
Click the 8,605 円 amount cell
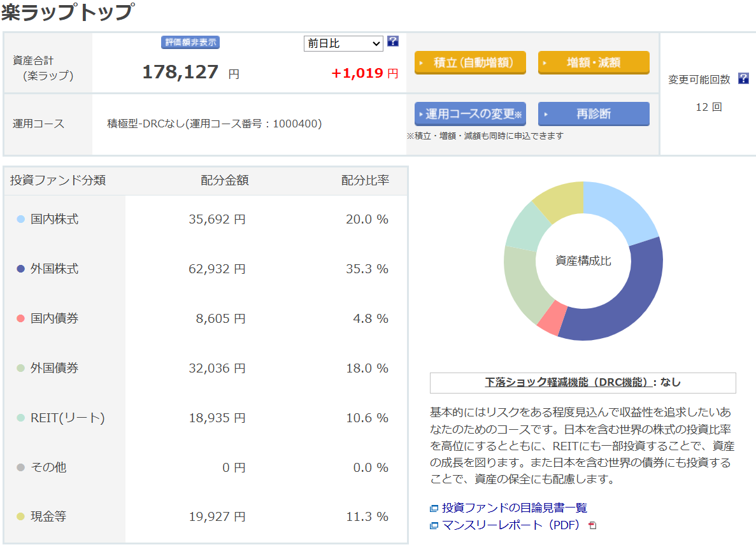221,318
